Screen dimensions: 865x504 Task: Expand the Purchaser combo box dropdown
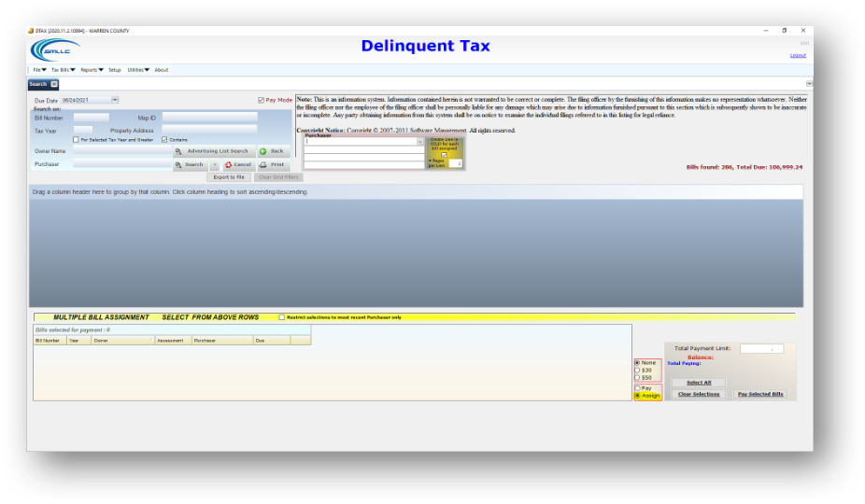[x=419, y=142]
